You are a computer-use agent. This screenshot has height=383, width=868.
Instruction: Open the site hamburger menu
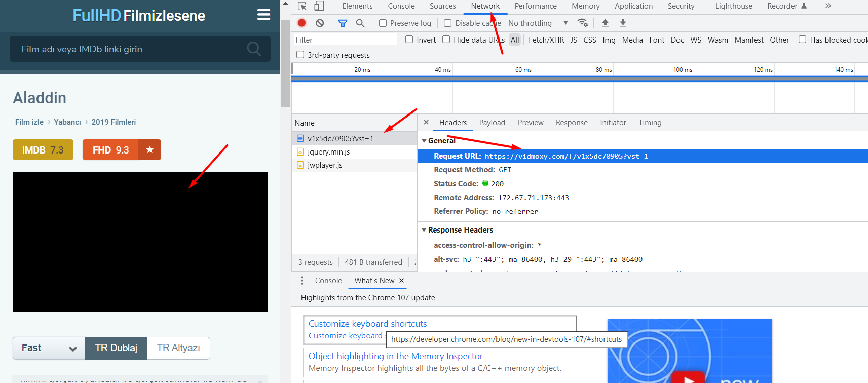(263, 15)
